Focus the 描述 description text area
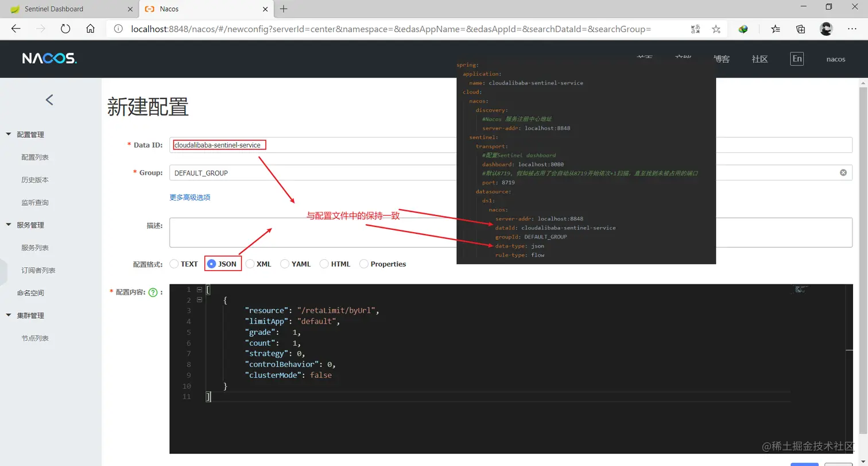868x466 pixels. 510,232
